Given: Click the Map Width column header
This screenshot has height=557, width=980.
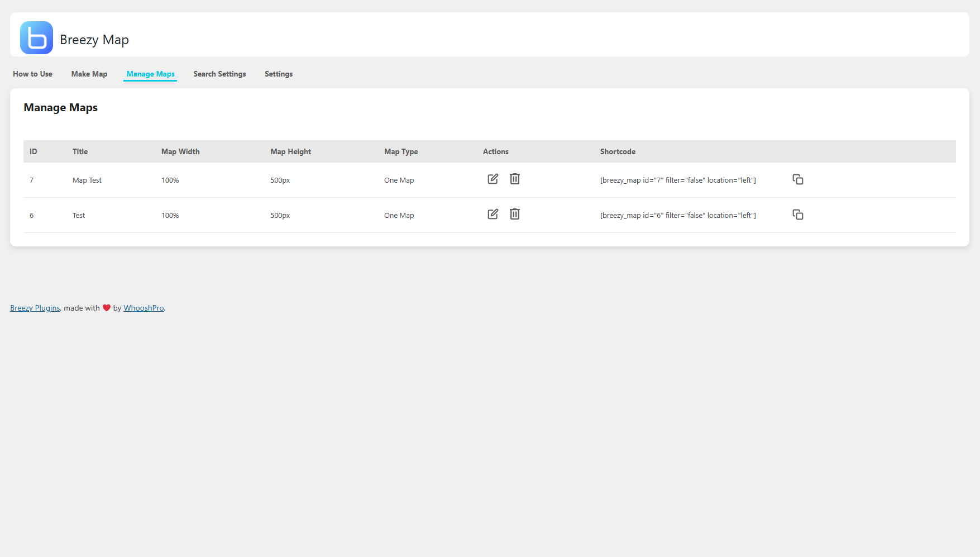Looking at the screenshot, I should coord(180,151).
